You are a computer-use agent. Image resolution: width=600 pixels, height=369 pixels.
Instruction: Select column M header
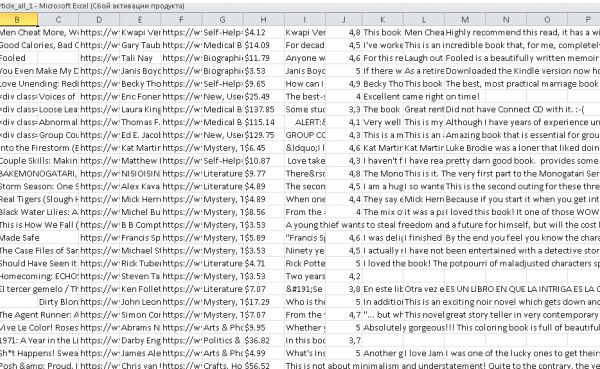click(x=465, y=20)
